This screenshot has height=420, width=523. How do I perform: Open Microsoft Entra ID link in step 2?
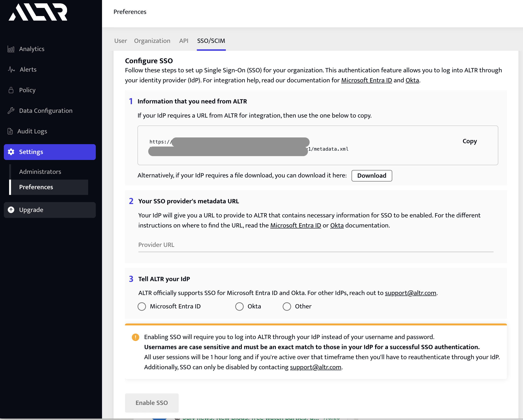pyautogui.click(x=296, y=226)
